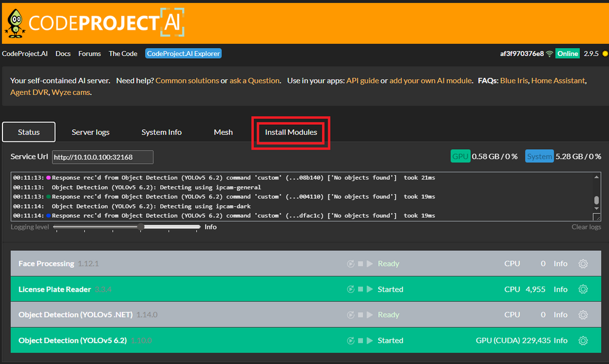The image size is (609, 364).
Task: Open License Plate Reader settings gear
Action: pyautogui.click(x=583, y=290)
